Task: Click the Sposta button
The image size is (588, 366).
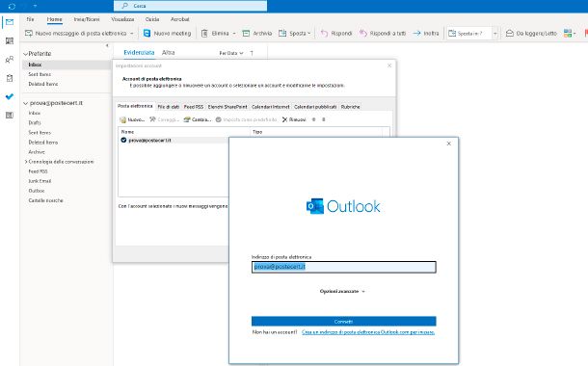Action: coord(294,34)
